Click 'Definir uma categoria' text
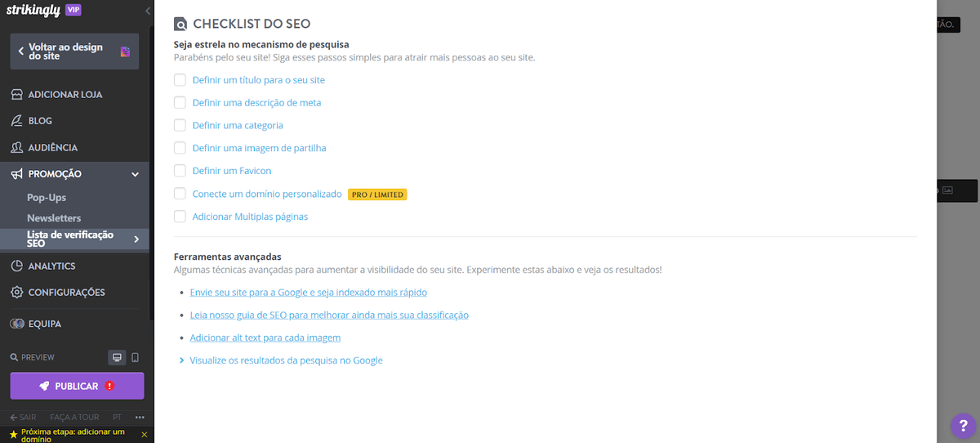This screenshot has width=980, height=443. (238, 126)
